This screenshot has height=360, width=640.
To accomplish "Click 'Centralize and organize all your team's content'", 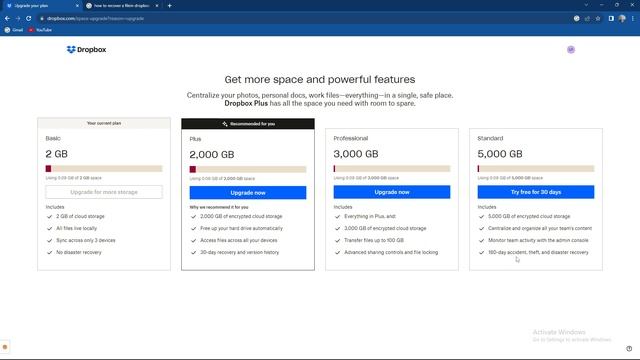I will (540, 228).
